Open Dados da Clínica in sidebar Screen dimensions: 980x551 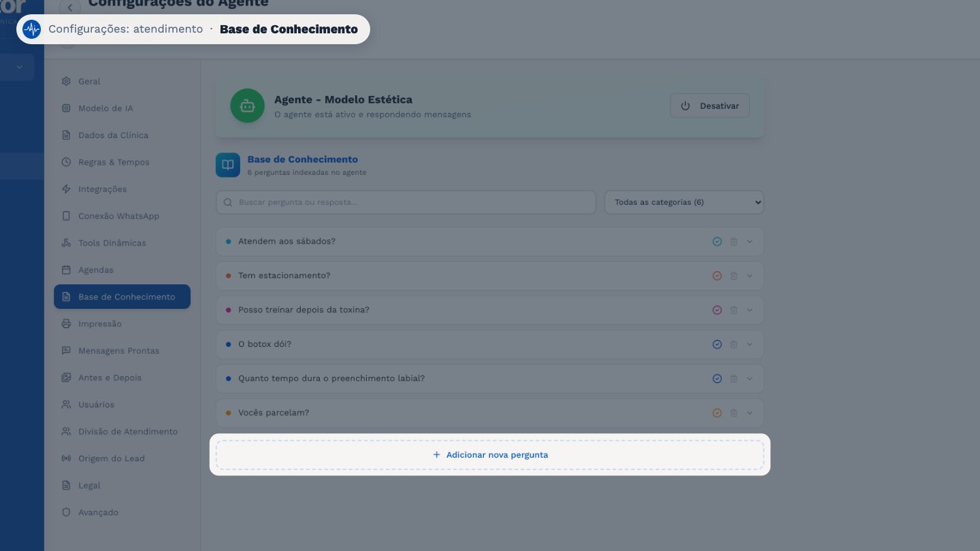pyautogui.click(x=122, y=135)
